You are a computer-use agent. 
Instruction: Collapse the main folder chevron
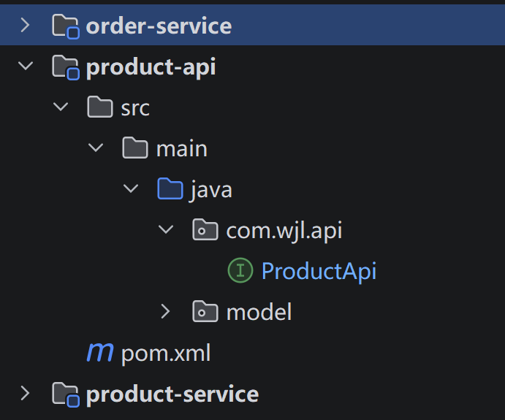pos(96,148)
